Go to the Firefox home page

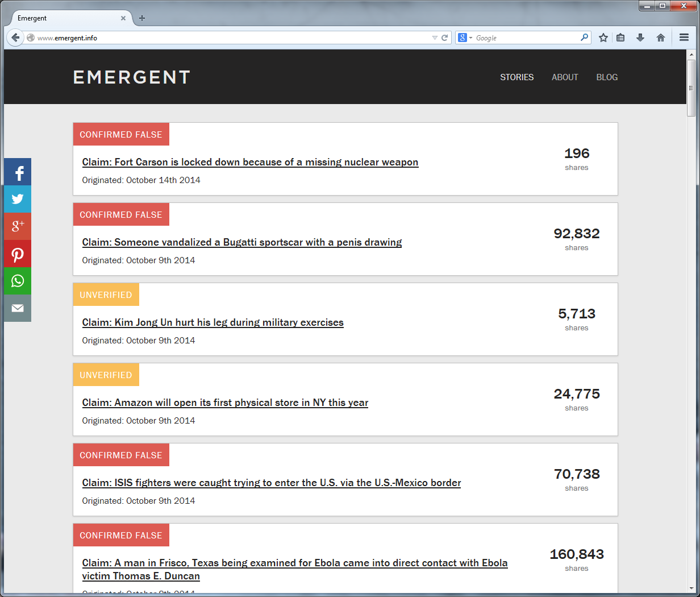(661, 38)
